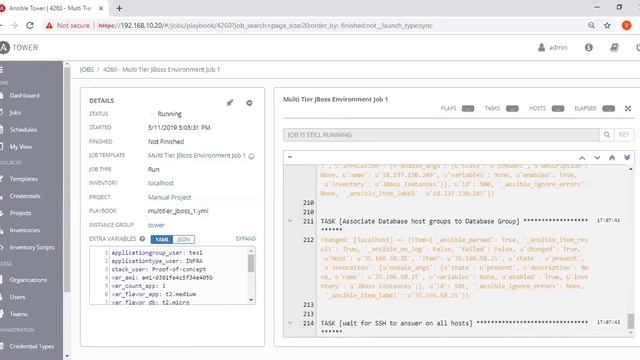Open Credential Types in sidebar
Viewport: 640px width, 360px height.
31,347
